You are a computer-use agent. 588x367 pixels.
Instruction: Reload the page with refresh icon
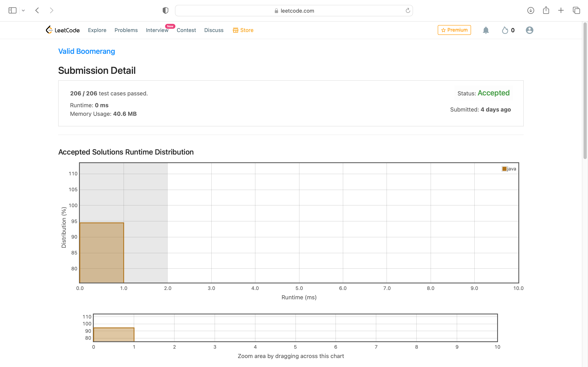click(x=408, y=10)
